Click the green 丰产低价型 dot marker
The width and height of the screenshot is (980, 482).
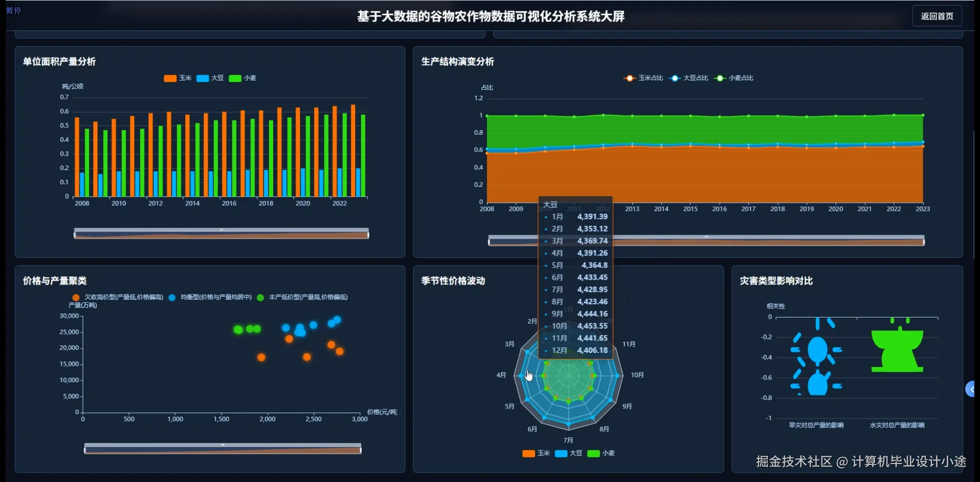(261, 297)
